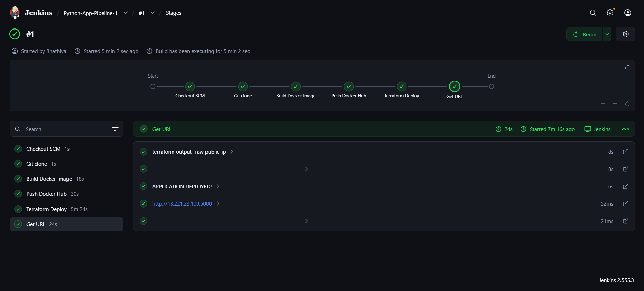Expand the terraform output -raw public_ip step
Screen dimensions: 644x291
click(x=232, y=152)
